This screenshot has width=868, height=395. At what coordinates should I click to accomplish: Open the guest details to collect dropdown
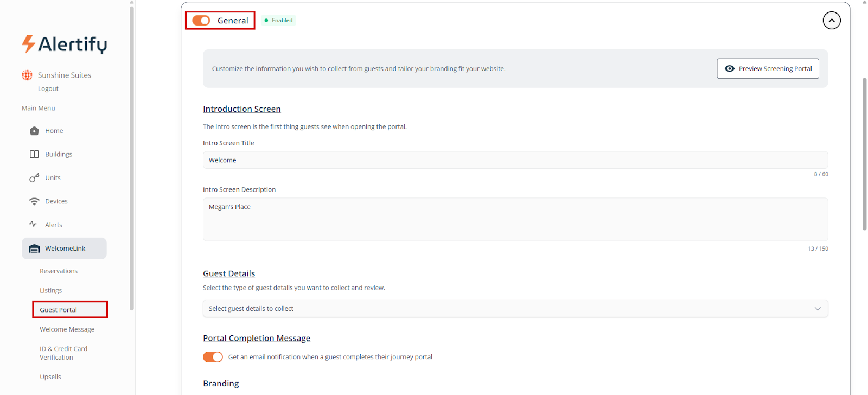click(515, 309)
